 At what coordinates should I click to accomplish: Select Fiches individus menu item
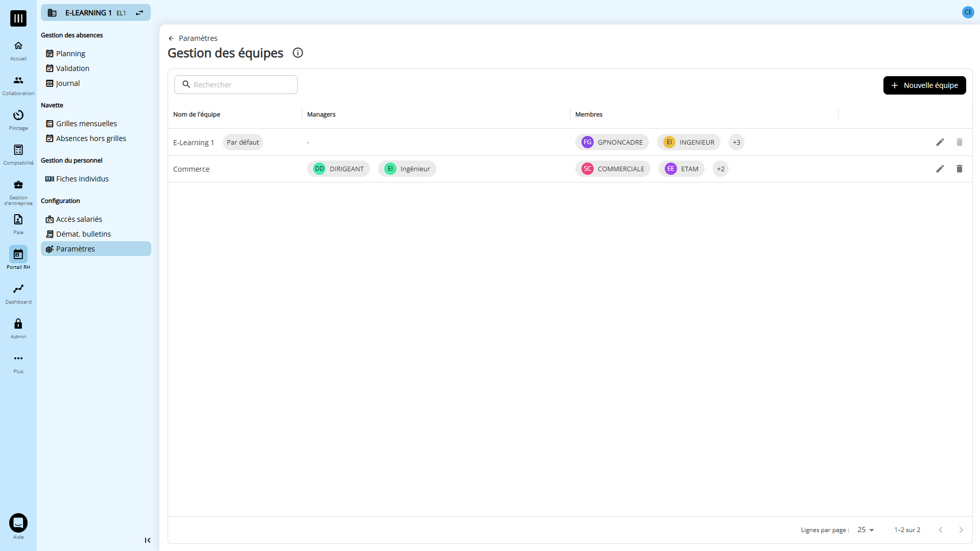pyautogui.click(x=82, y=179)
